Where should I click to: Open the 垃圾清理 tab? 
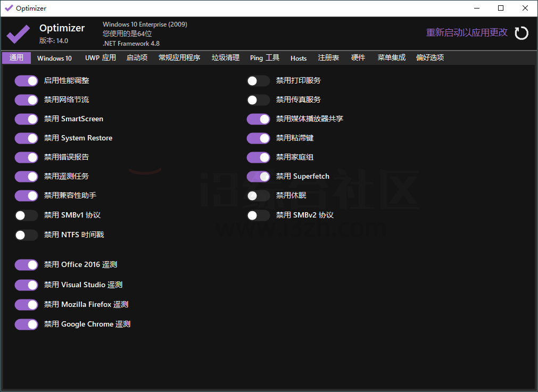(x=226, y=57)
